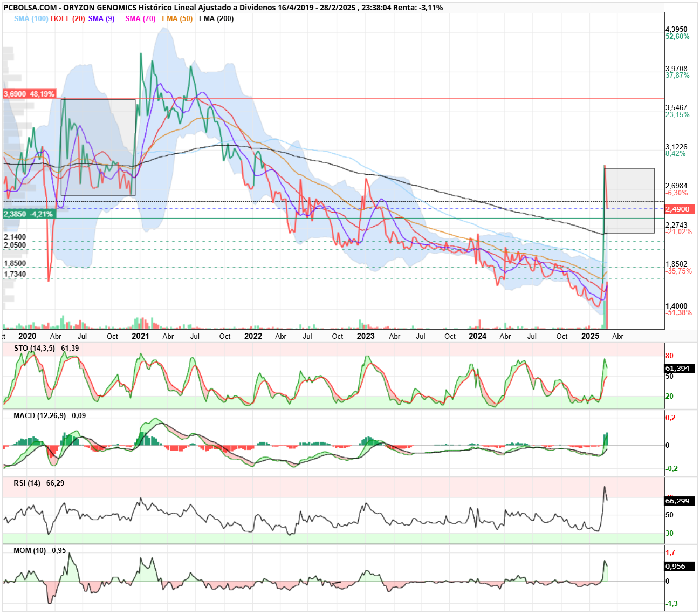Click the 2.1400 support level label
The image size is (700, 614).
[x=15, y=237]
